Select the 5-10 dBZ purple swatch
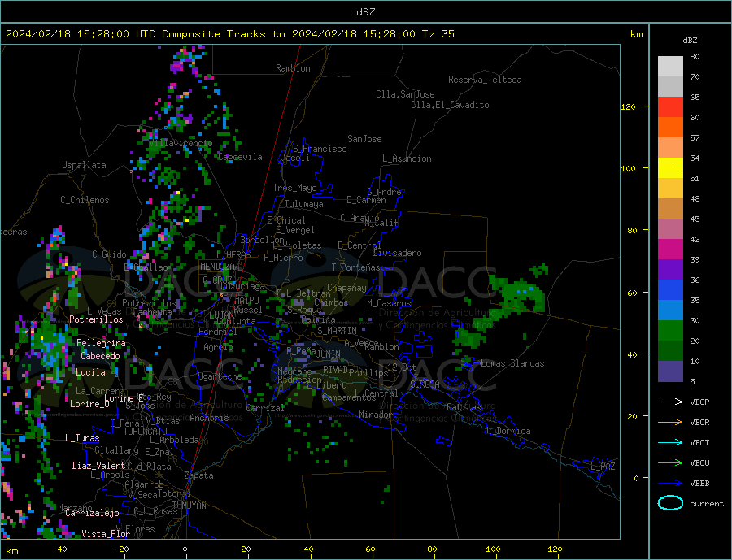Screen dimensions: 732x560 (x=670, y=371)
